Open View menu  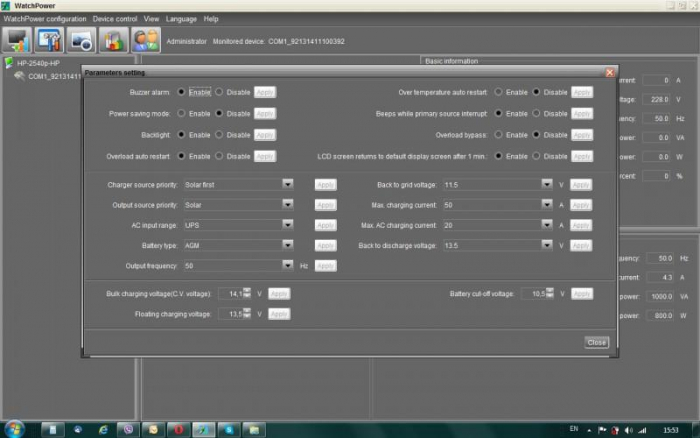[x=151, y=19]
